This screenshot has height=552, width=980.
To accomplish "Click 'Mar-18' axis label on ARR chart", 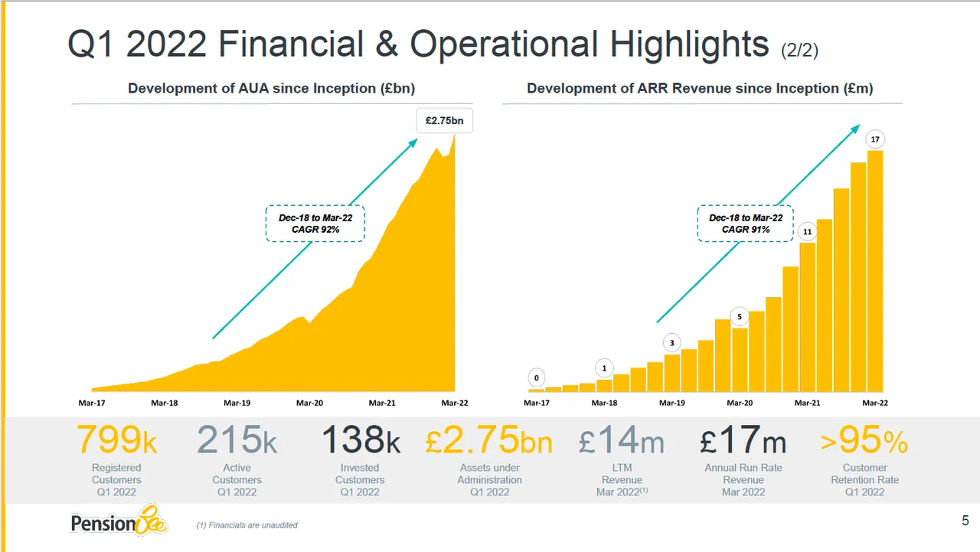I will tap(605, 402).
